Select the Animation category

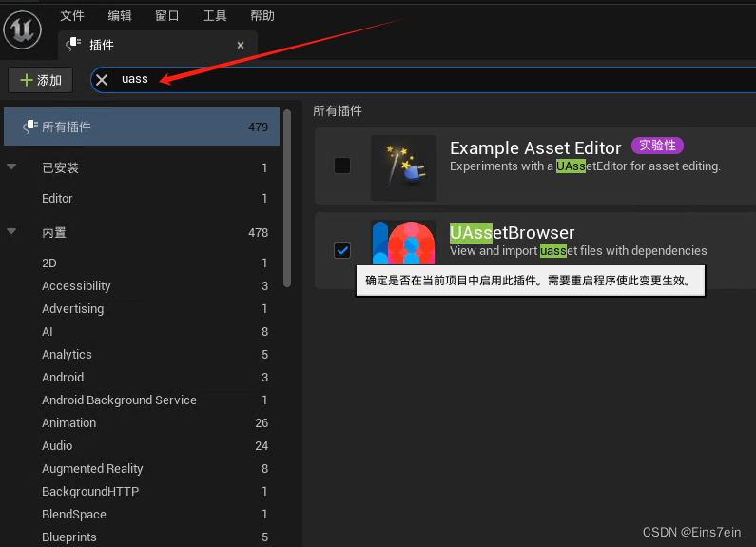[142, 423]
